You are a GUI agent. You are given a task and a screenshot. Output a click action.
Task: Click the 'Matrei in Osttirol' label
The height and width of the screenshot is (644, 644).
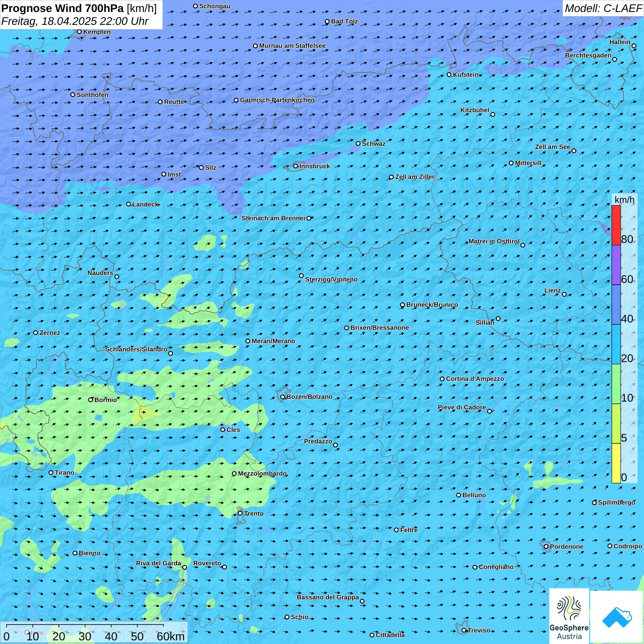tap(494, 241)
